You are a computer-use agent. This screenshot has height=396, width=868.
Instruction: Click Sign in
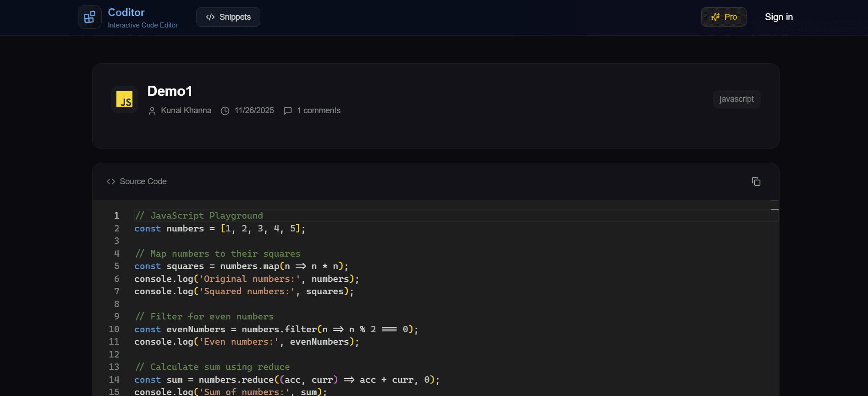pos(779,17)
